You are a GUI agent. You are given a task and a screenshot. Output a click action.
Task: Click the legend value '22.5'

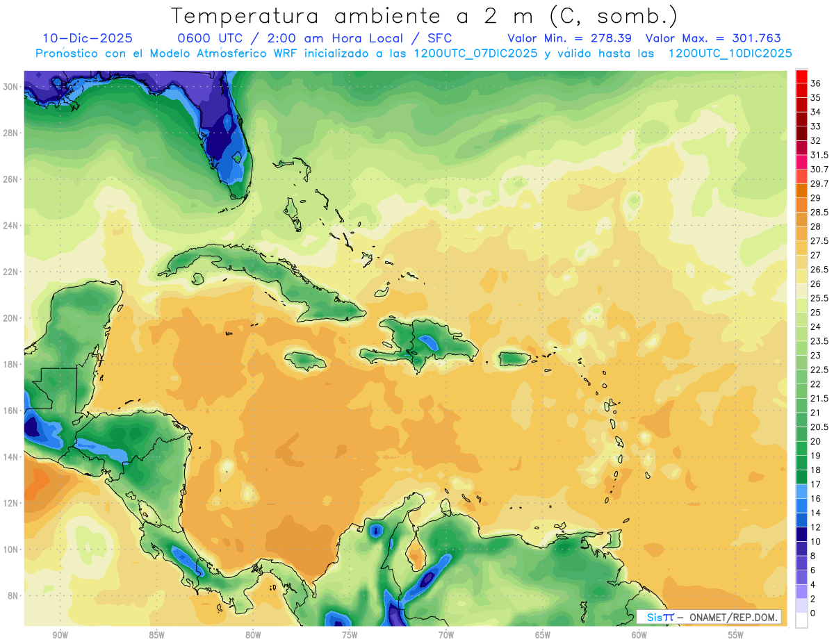[x=819, y=370]
